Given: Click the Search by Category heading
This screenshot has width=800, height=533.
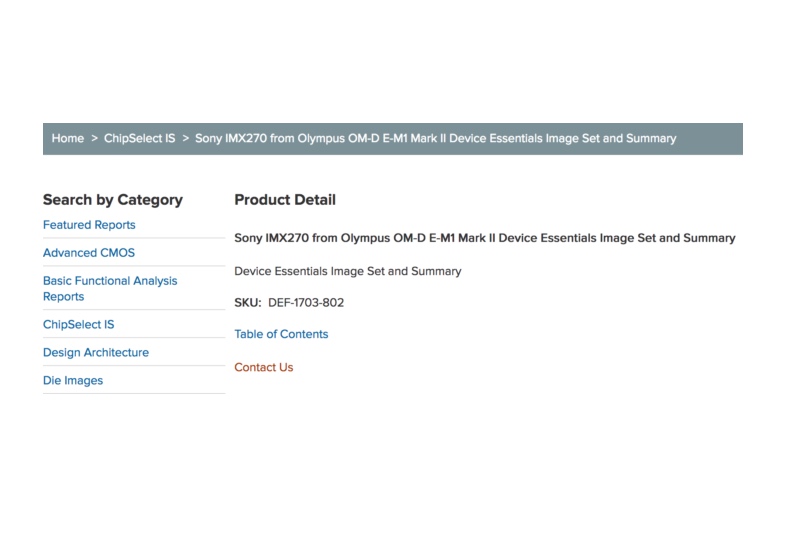Looking at the screenshot, I should coord(112,200).
